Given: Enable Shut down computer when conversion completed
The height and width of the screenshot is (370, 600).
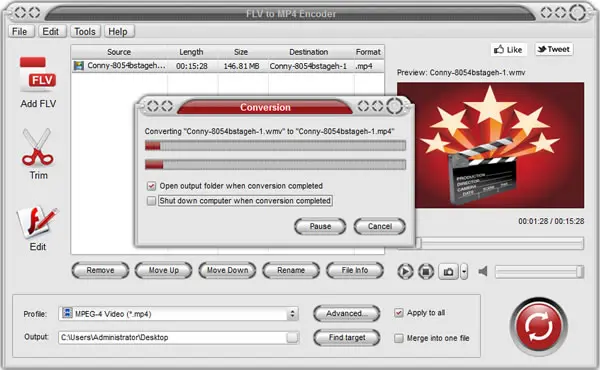Looking at the screenshot, I should (x=152, y=201).
